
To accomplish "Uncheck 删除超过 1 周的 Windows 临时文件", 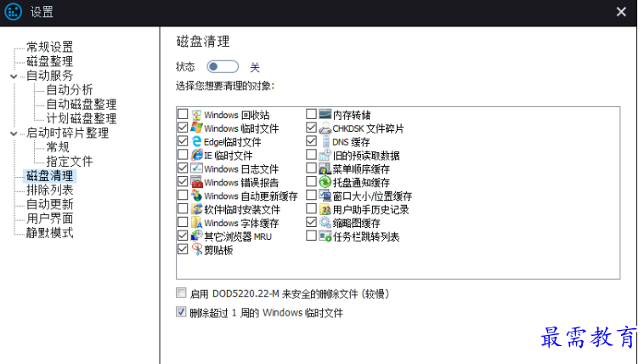I will [181, 311].
